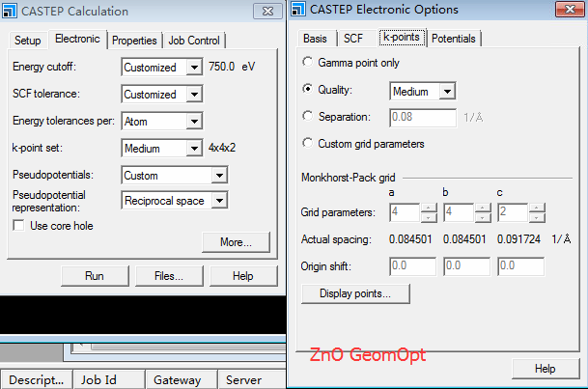
Task: Decrease grid parameter a with down arrow
Action: pyautogui.click(x=429, y=217)
